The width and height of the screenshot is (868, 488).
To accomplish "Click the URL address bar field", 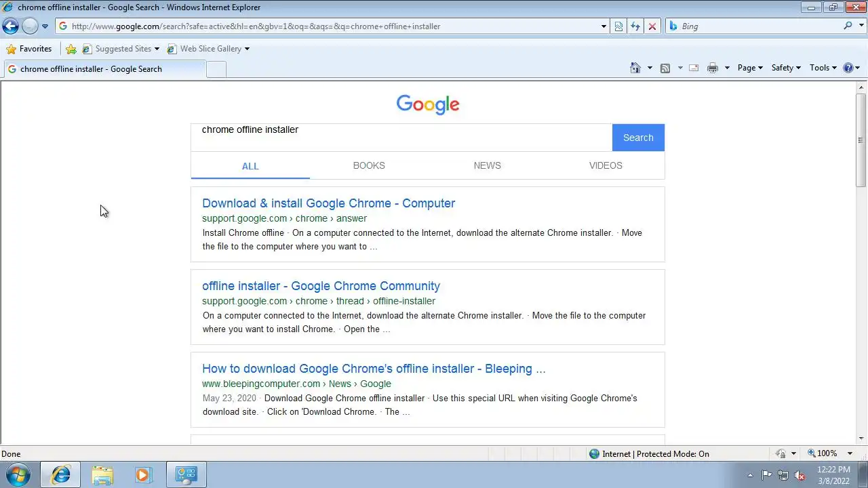I will click(x=328, y=26).
